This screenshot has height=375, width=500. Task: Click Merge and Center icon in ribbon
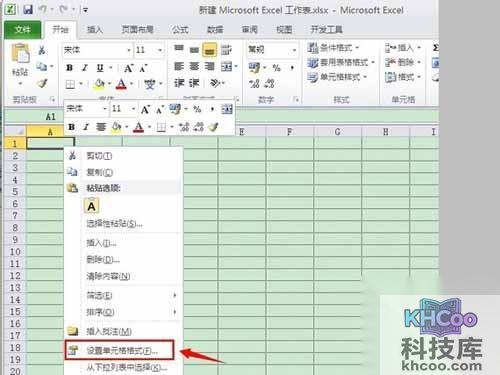[227, 67]
